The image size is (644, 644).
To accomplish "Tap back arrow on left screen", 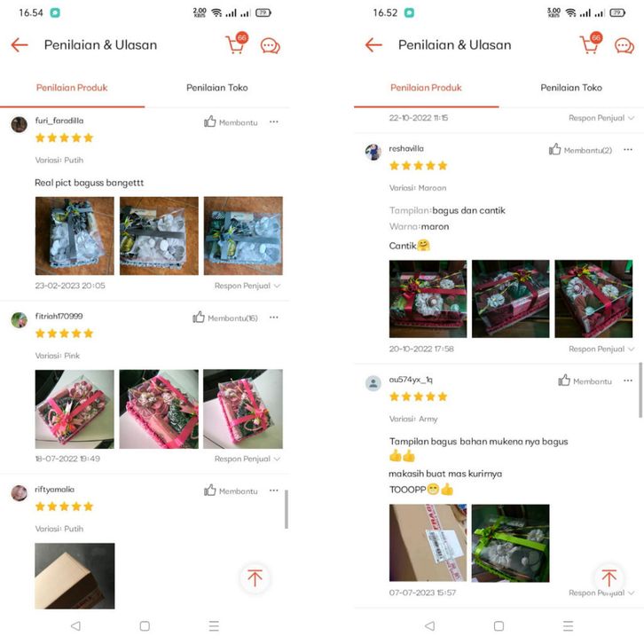I will [20, 44].
